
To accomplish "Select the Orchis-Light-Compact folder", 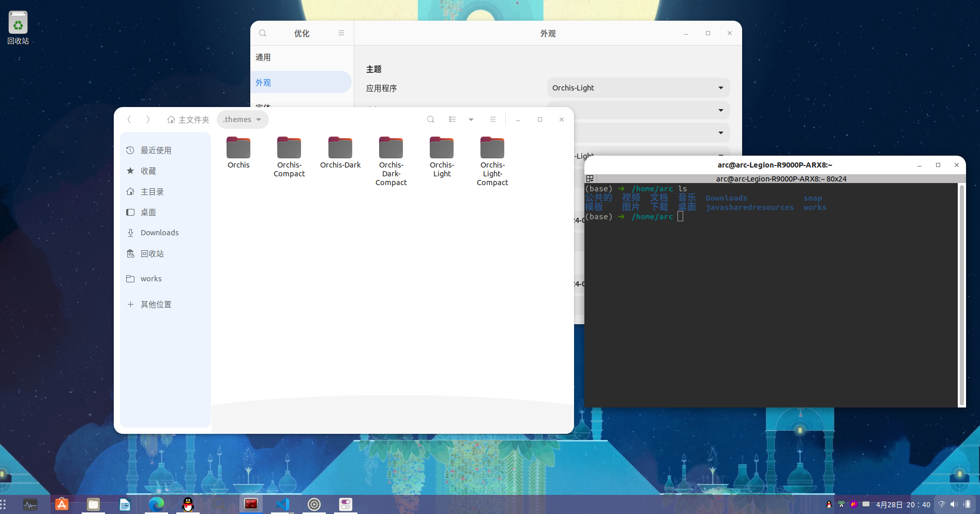I will pos(492,161).
